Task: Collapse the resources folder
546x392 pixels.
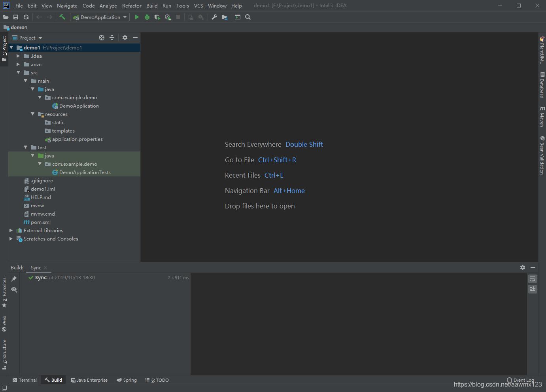Action: 33,114
